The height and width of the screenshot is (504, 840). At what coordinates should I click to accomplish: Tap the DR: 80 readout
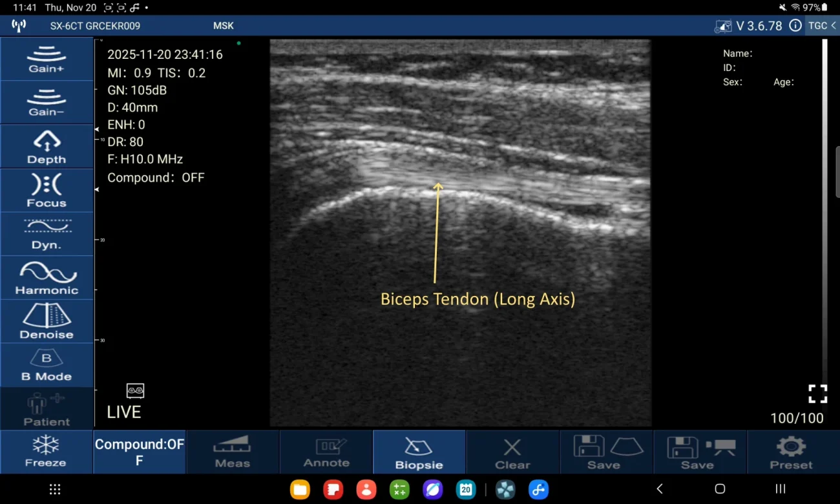pyautogui.click(x=125, y=142)
